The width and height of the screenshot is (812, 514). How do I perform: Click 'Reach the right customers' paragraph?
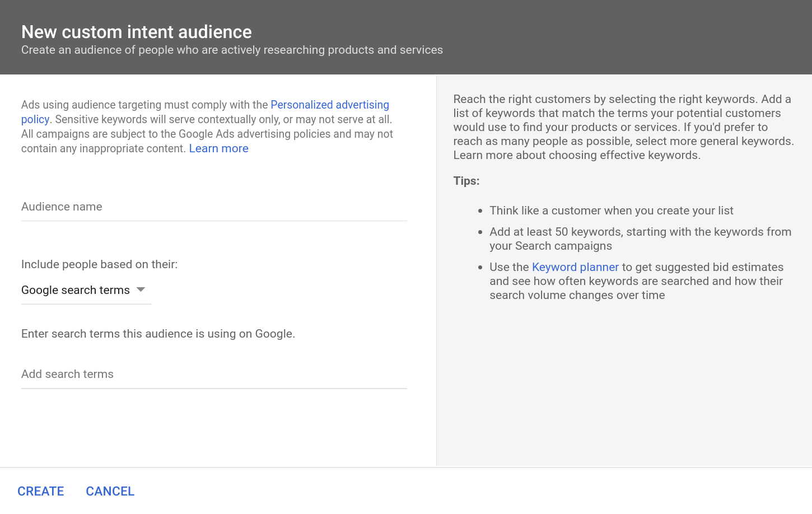[x=624, y=127]
